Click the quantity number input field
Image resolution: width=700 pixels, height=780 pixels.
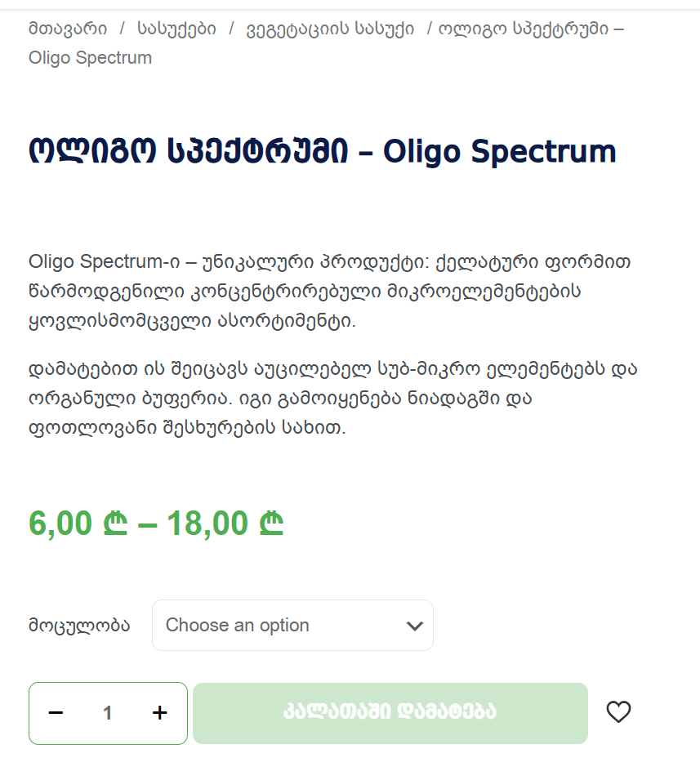(x=108, y=713)
